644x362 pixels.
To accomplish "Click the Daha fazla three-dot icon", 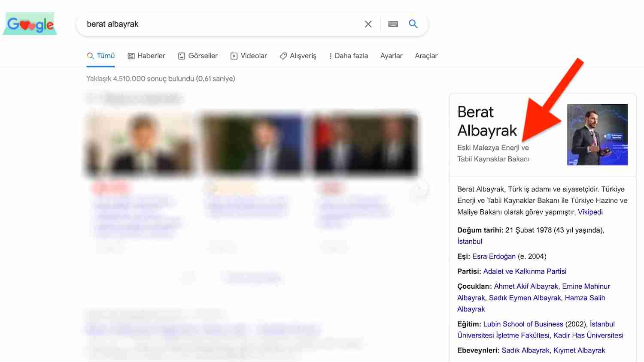I will point(330,56).
